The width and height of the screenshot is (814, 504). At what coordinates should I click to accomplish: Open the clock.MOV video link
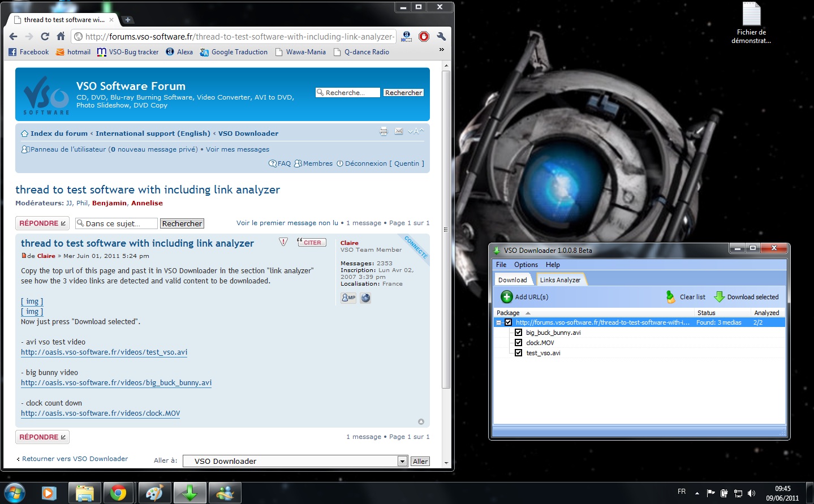tap(100, 413)
